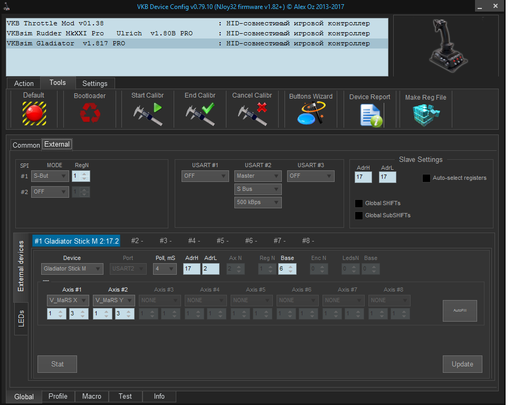Enable Global SubSHIFTs checkbox
Screen dimensions: 532x405
point(359,216)
